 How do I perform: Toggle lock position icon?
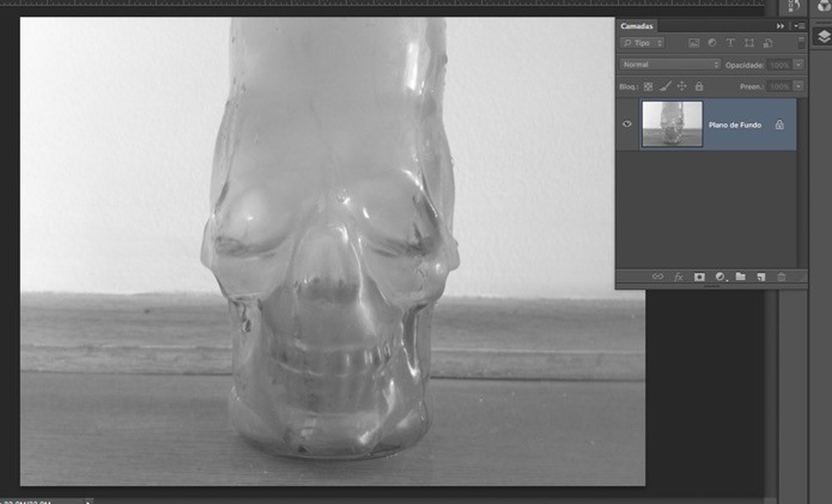[682, 86]
